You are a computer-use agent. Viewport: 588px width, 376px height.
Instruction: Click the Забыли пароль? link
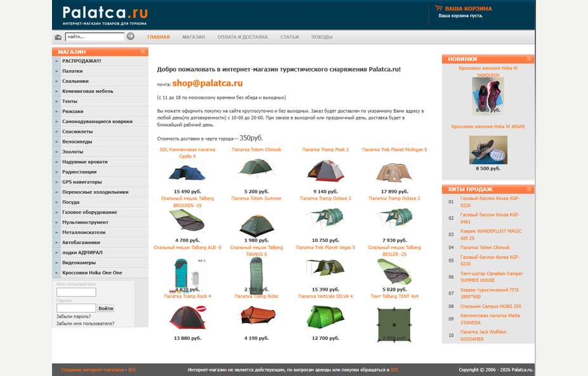pos(74,317)
